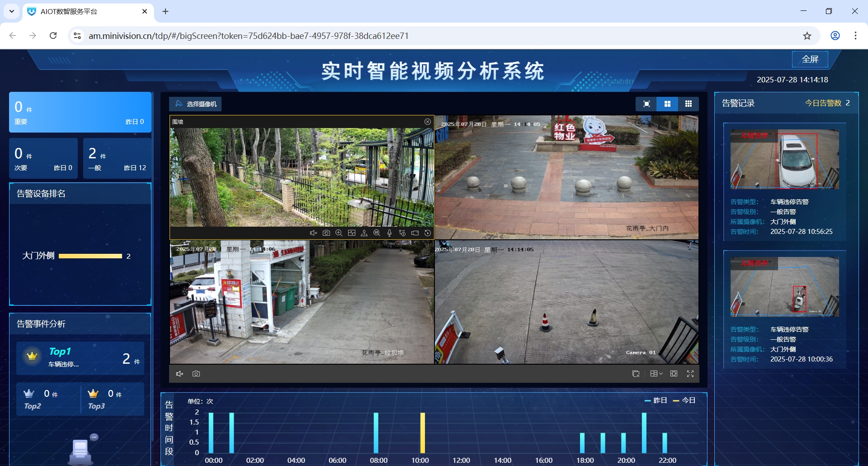Open the PTZ joystick control icon

click(x=364, y=233)
